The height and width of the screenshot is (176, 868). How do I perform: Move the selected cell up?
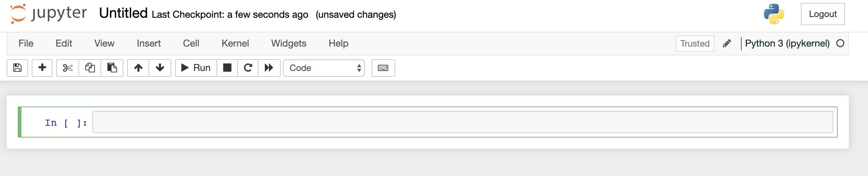pos(138,68)
